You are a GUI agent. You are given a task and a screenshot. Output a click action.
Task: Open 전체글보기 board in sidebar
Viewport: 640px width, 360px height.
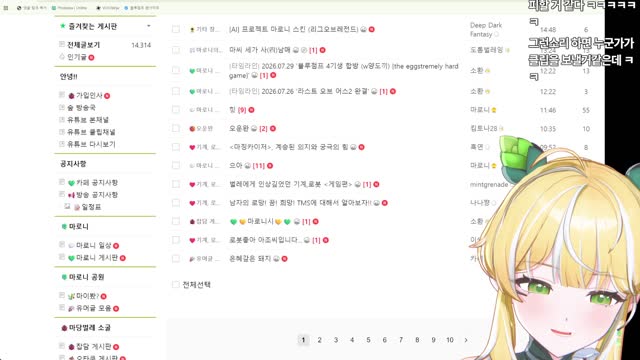(x=83, y=45)
